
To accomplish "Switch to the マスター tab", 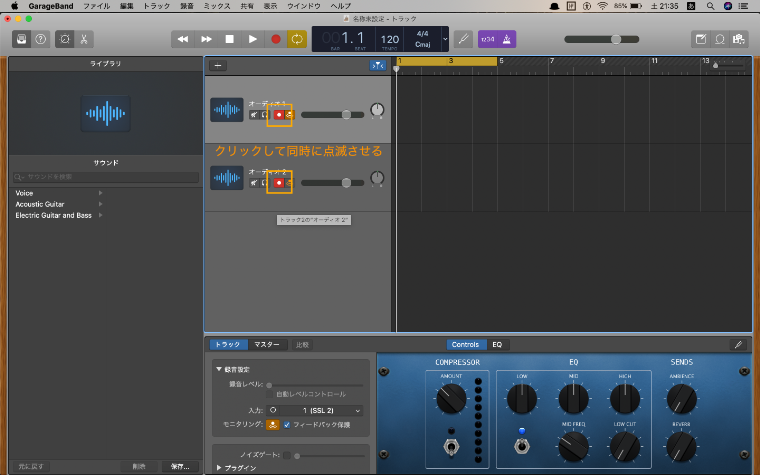I will (267, 344).
